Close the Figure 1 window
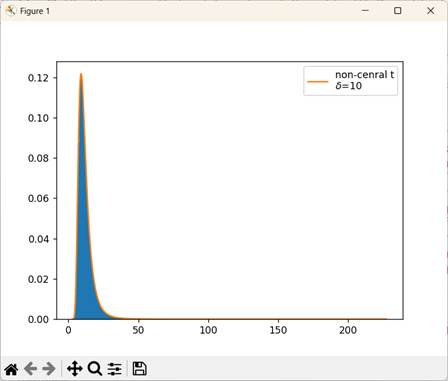 [x=430, y=11]
